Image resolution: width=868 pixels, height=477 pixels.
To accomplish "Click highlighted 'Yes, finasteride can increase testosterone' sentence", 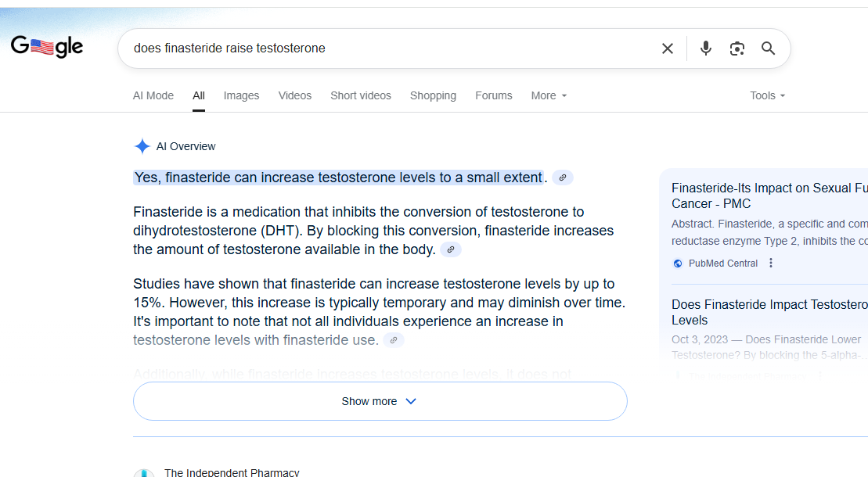I will point(338,178).
